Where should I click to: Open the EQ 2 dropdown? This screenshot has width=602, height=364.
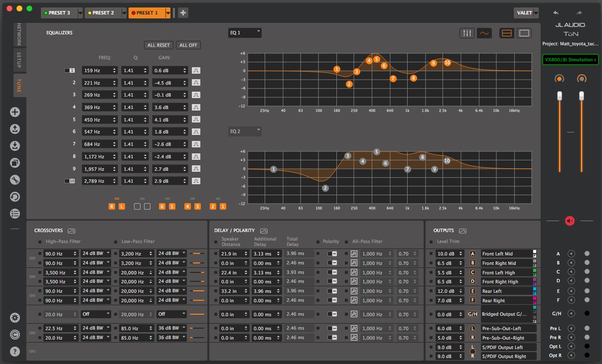pos(244,131)
